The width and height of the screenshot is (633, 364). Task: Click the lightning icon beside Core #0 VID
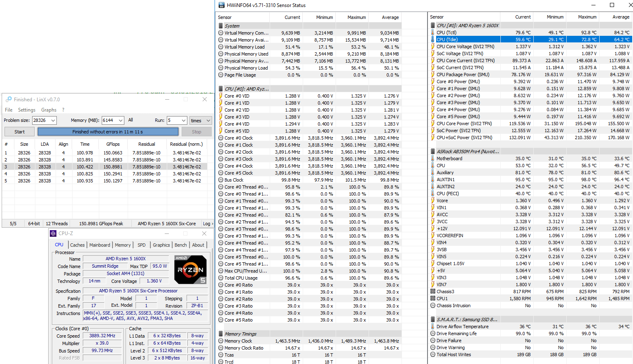point(221,96)
